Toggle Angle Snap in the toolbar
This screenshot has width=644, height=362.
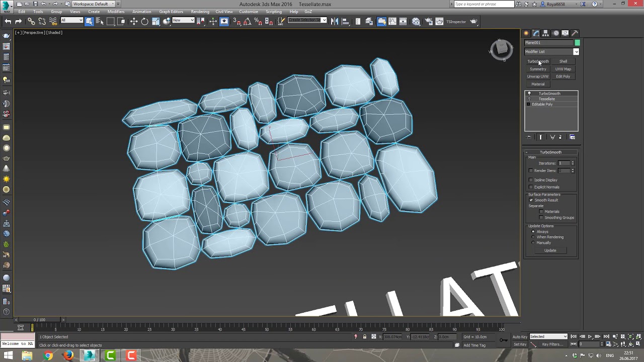[247, 21]
